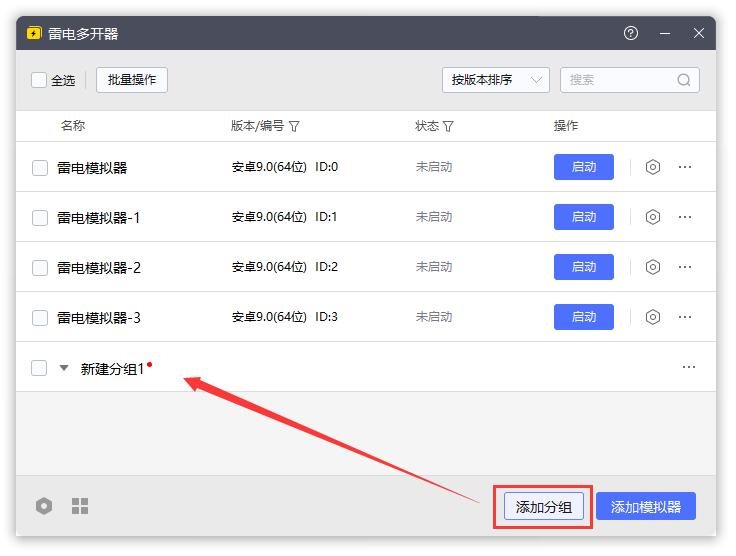
Task: Start 雷电模拟器 ID:0 with 启动
Action: (583, 167)
